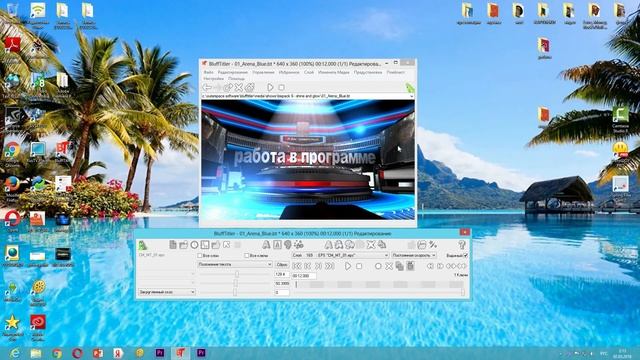Uncheck the "Видимый" checkbox

pos(465,256)
